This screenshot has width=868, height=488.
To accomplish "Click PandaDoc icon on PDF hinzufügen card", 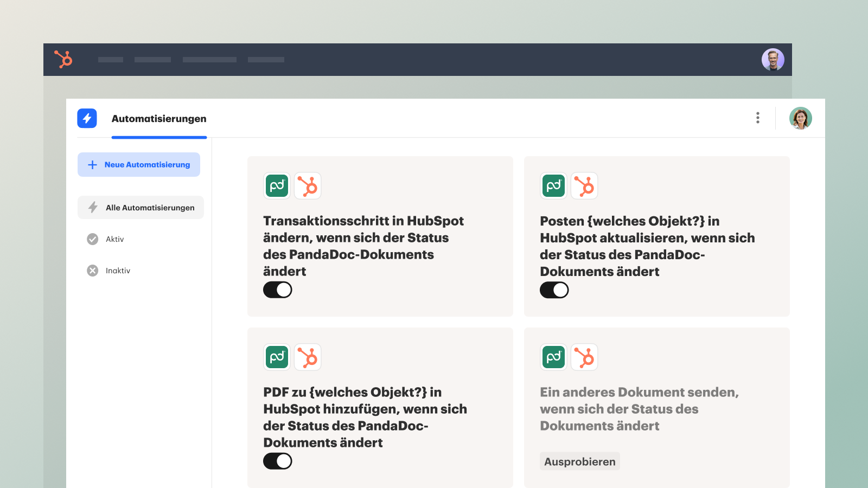I will click(277, 357).
